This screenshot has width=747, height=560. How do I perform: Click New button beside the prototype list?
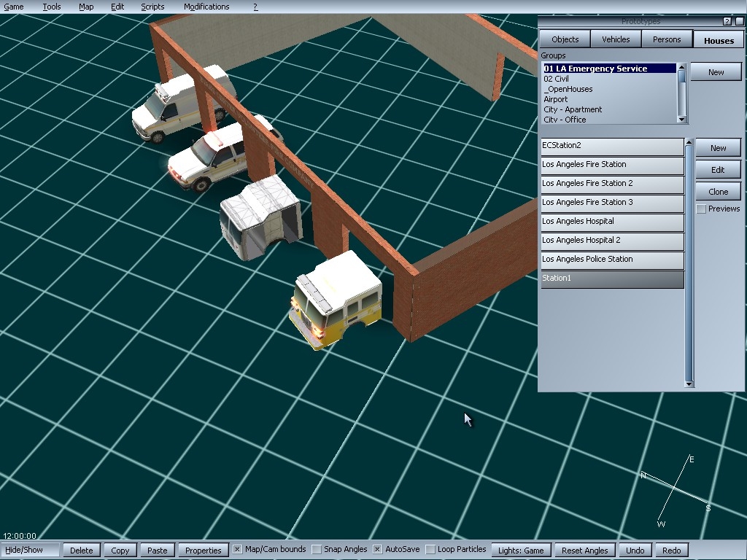719,148
